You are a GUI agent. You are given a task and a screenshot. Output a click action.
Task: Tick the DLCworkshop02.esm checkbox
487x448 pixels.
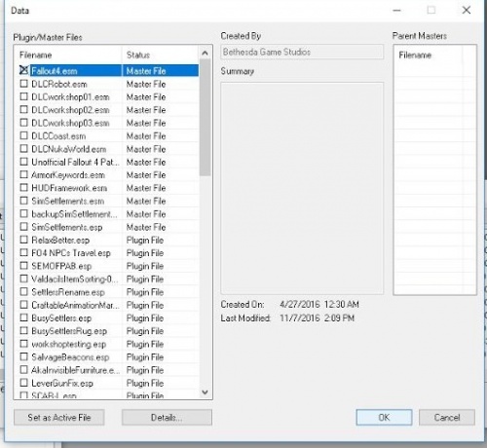[23, 109]
